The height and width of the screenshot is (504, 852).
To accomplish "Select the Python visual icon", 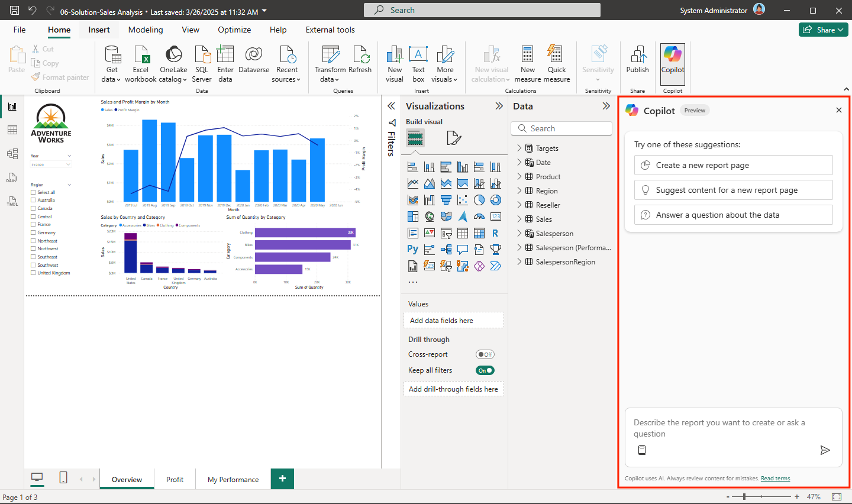I will click(412, 249).
